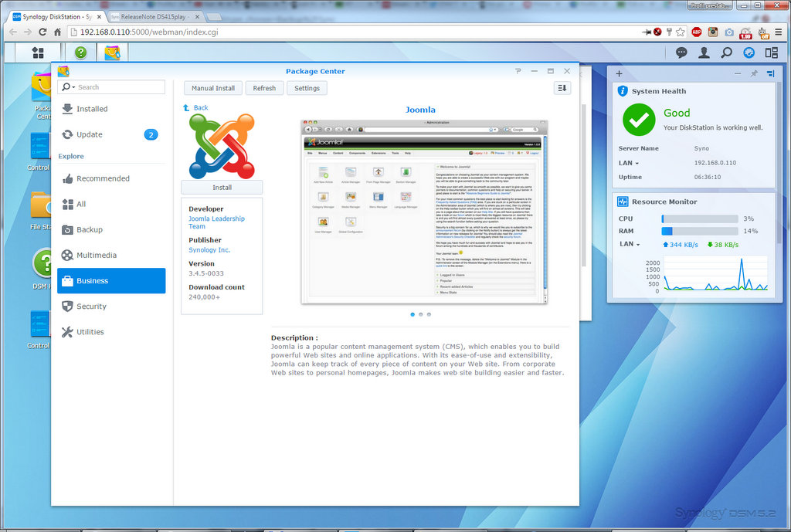Viewport: 791px width, 532px height.
Task: Go back with the Back arrow
Action: click(195, 108)
